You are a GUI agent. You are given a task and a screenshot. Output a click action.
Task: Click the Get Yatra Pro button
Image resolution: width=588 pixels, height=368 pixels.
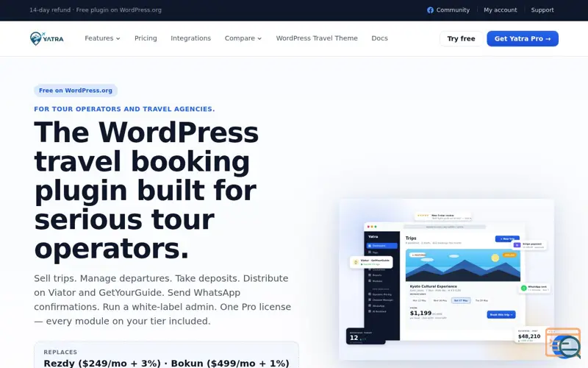click(x=523, y=39)
